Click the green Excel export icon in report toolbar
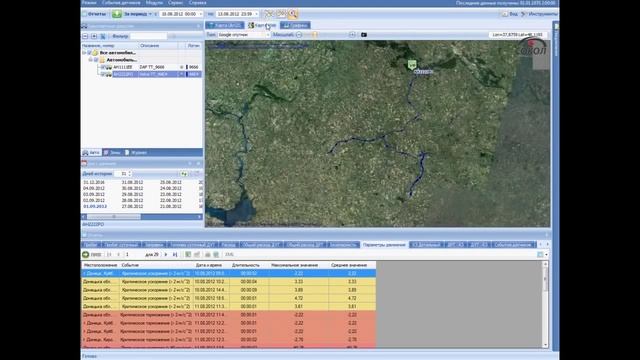The height and width of the screenshot is (360, 640). (188, 254)
